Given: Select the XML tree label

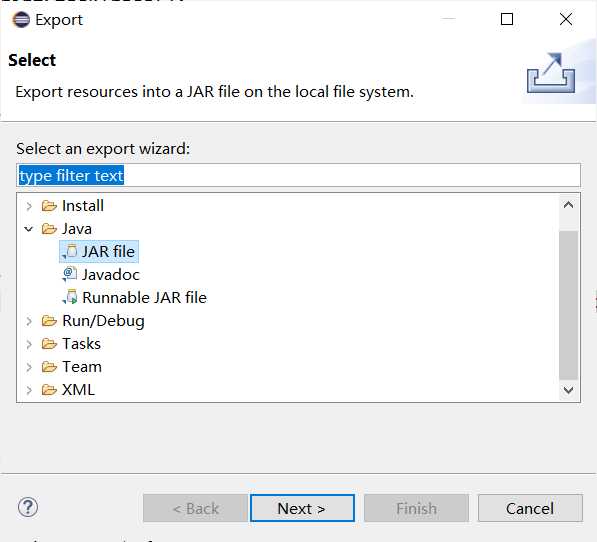Looking at the screenshot, I should tap(78, 390).
